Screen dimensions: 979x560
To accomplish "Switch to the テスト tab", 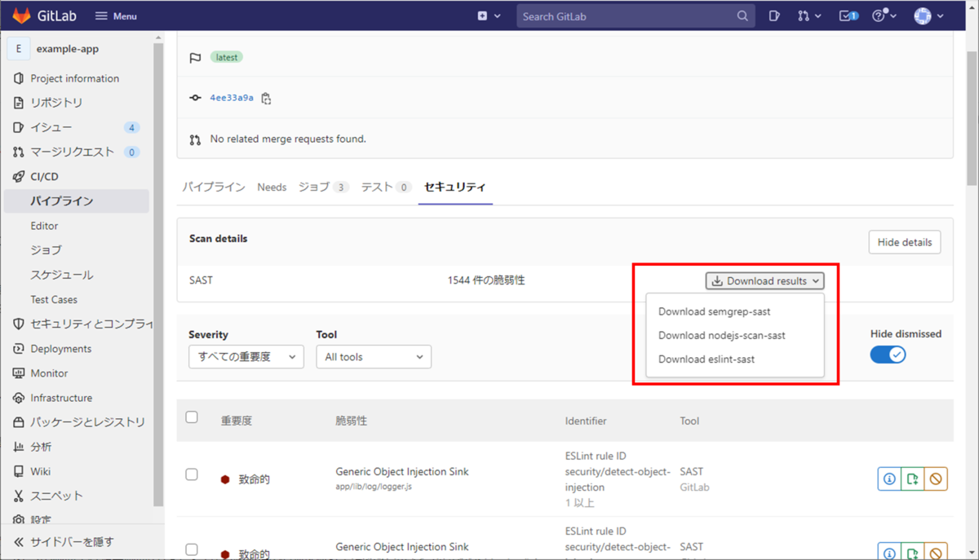I will point(387,187).
